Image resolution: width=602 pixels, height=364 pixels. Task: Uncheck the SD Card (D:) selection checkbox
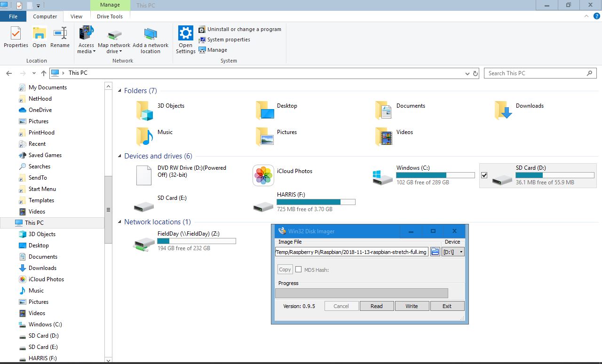pyautogui.click(x=484, y=175)
